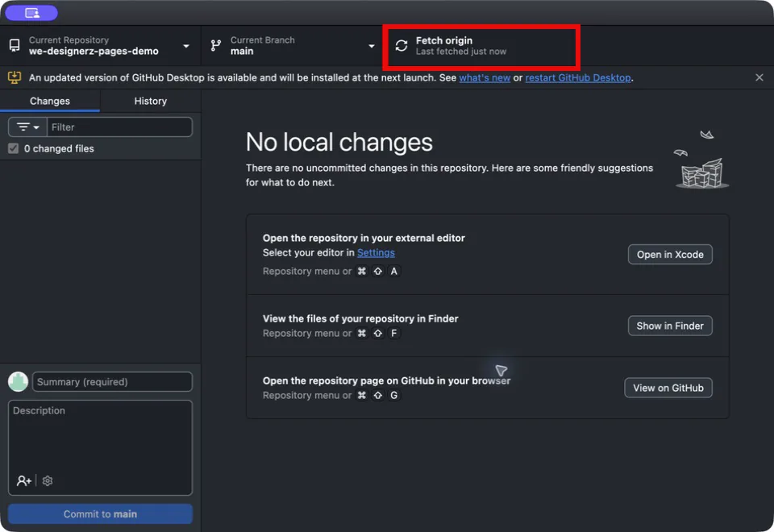
Task: Click Open the repository page on GitHub text
Action: point(386,380)
